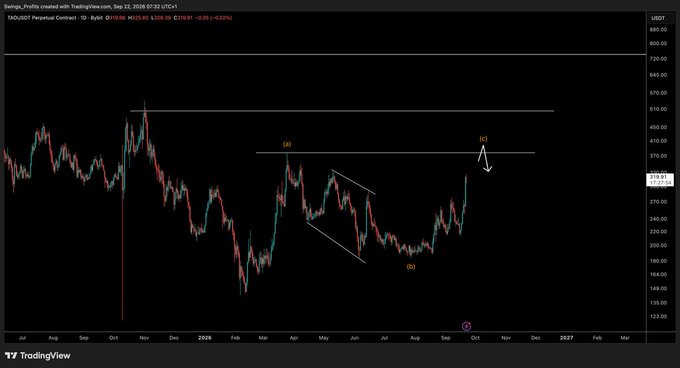Click the purple lightning event icon
Viewport: 680px width, 368px height.
pyautogui.click(x=466, y=326)
